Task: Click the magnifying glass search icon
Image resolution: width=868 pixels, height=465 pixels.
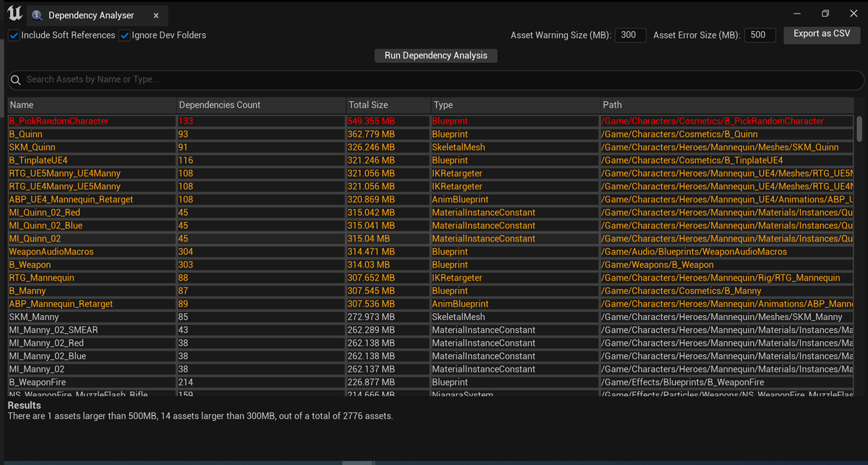Action: (16, 80)
